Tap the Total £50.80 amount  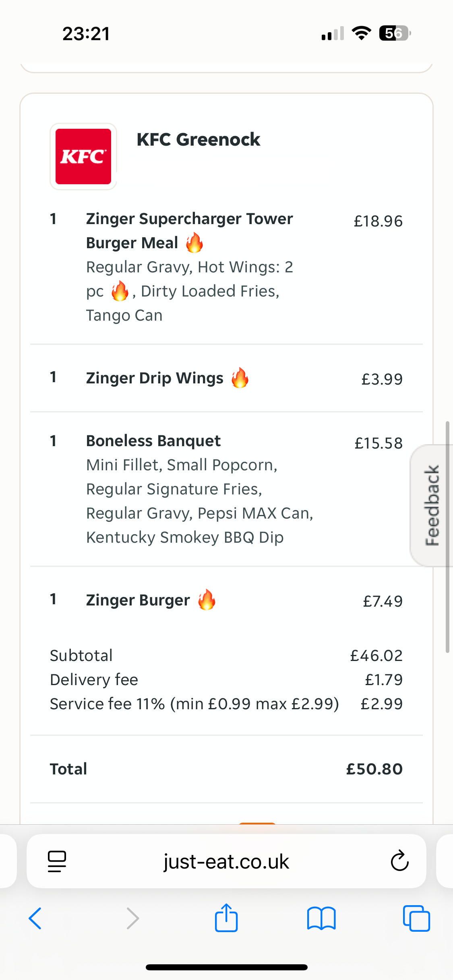pyautogui.click(x=374, y=769)
